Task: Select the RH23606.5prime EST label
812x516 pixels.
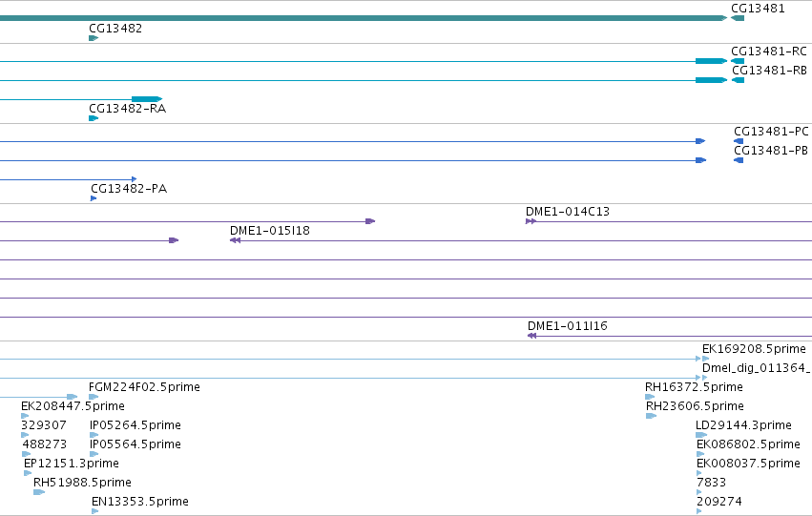Action: (x=695, y=406)
